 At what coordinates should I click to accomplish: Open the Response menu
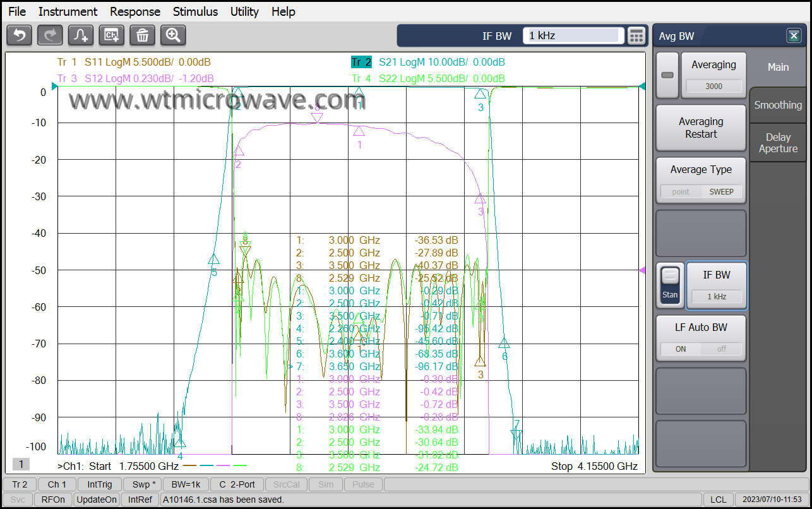(135, 11)
